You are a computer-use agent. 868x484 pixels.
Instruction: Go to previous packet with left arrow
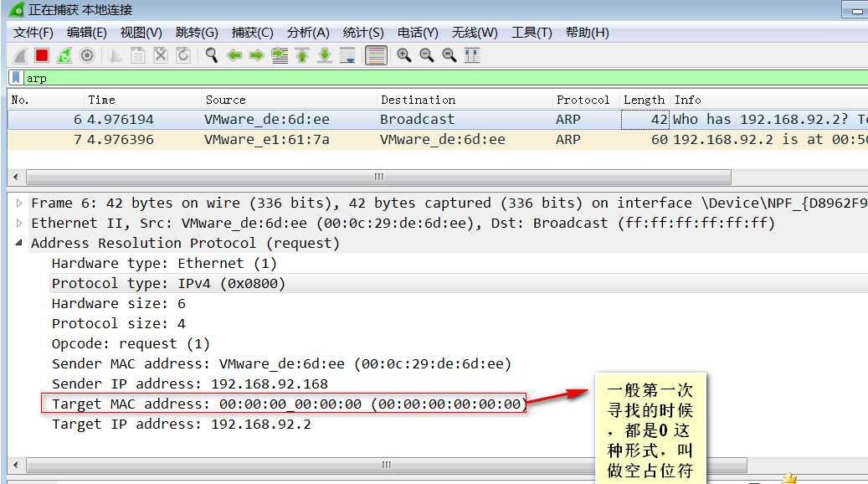[234, 55]
